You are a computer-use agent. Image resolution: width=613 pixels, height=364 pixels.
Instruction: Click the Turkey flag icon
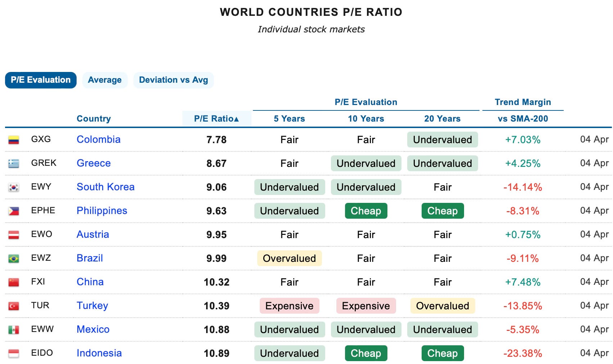tap(14, 306)
